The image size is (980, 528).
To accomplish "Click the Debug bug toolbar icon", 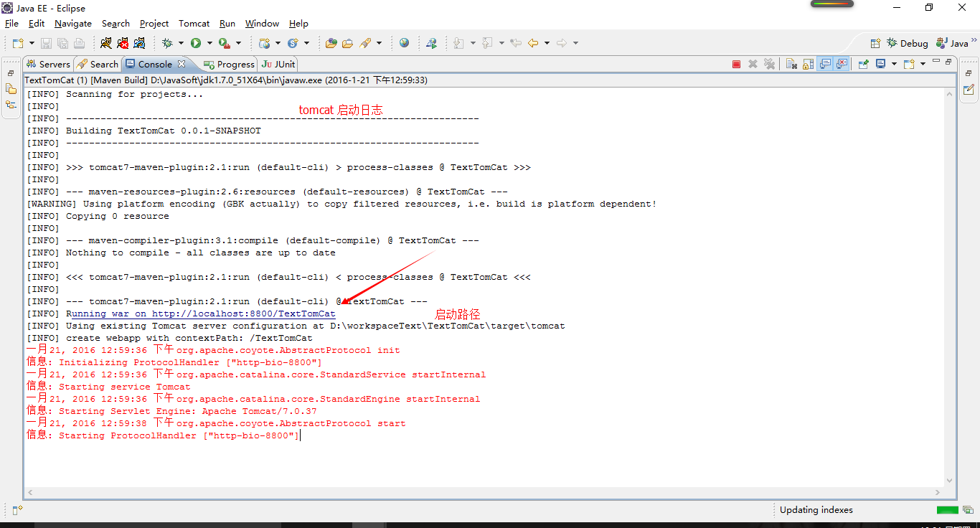I will pos(167,43).
